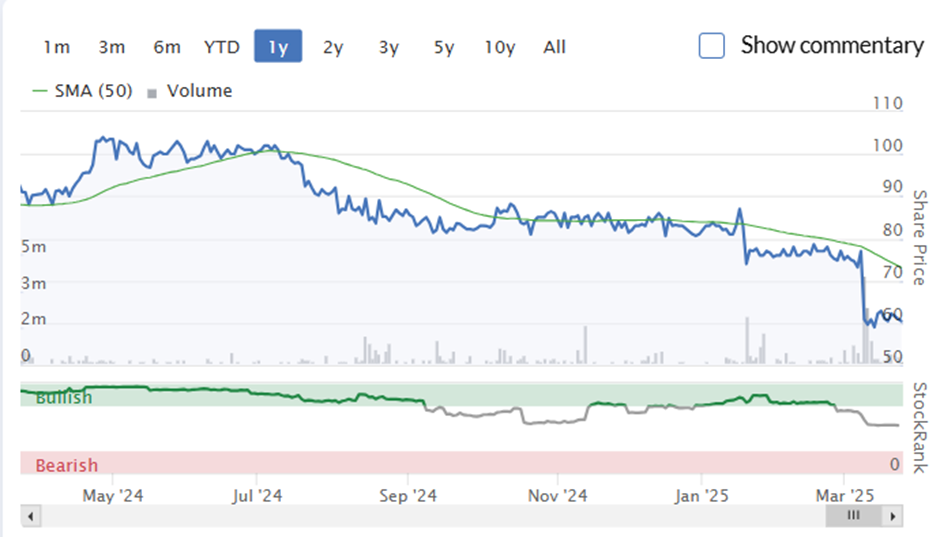Click the Bullish zone label

64,398
